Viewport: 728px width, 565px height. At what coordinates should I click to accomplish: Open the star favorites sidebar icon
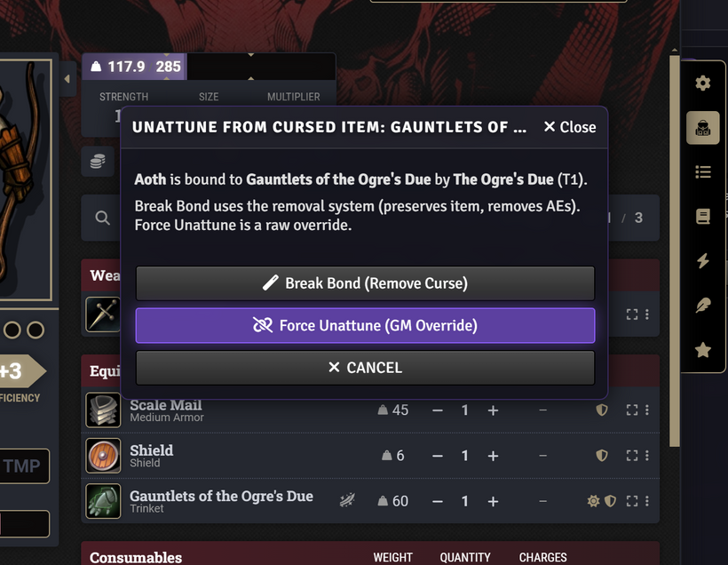(x=703, y=350)
